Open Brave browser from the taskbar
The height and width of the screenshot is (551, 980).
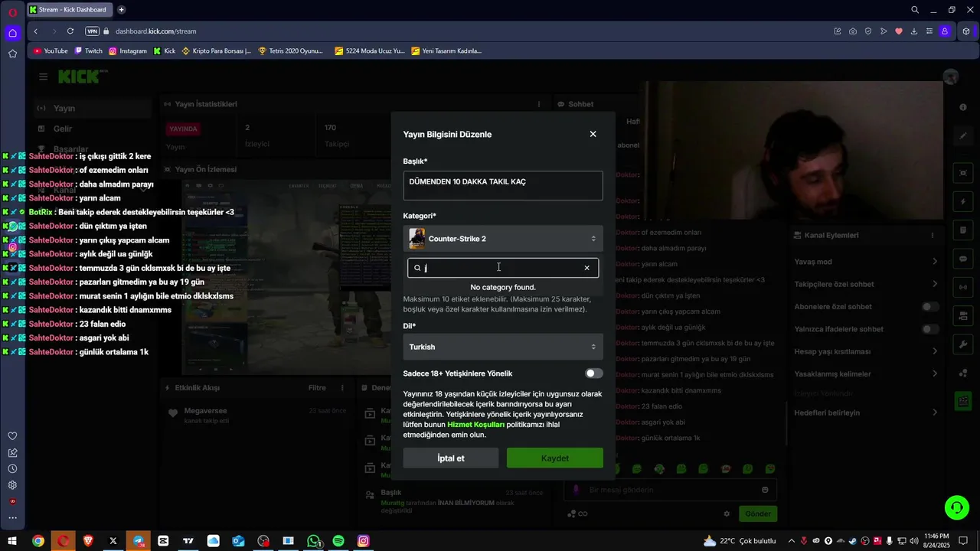point(88,541)
